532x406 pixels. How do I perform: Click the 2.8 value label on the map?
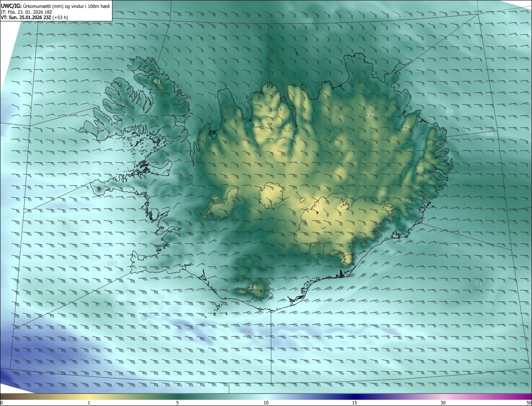tap(406, 128)
